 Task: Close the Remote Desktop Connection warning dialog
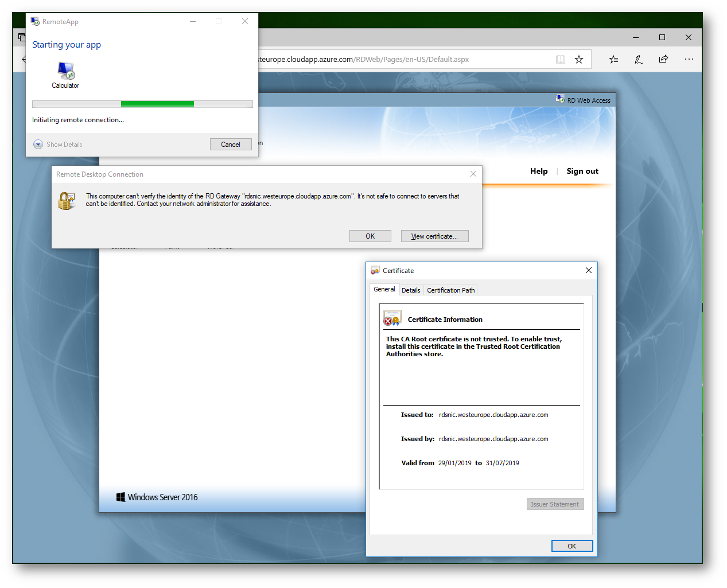[x=473, y=174]
